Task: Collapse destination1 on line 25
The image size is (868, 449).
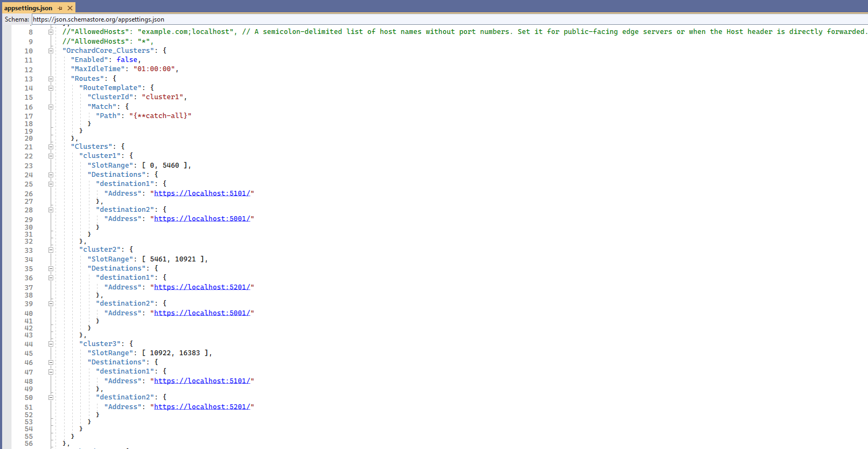Action: pos(51,184)
